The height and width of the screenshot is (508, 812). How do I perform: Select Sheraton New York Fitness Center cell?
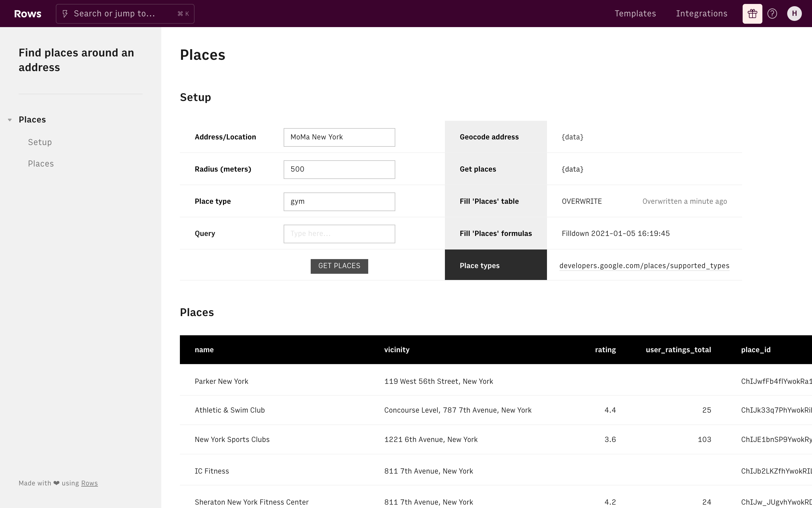tap(251, 502)
